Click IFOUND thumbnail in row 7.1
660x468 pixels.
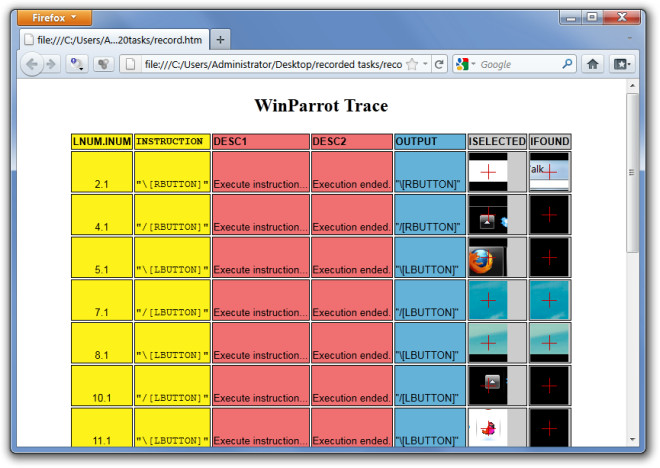(x=549, y=300)
